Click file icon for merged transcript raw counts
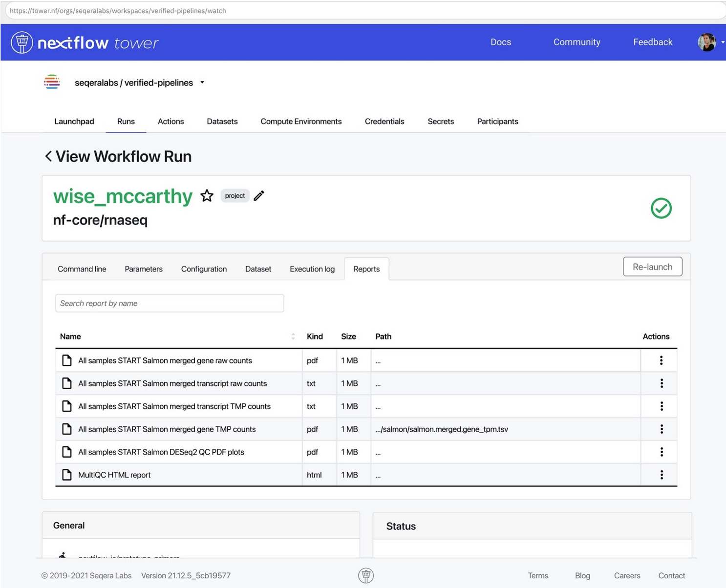This screenshot has height=588, width=726. (67, 383)
